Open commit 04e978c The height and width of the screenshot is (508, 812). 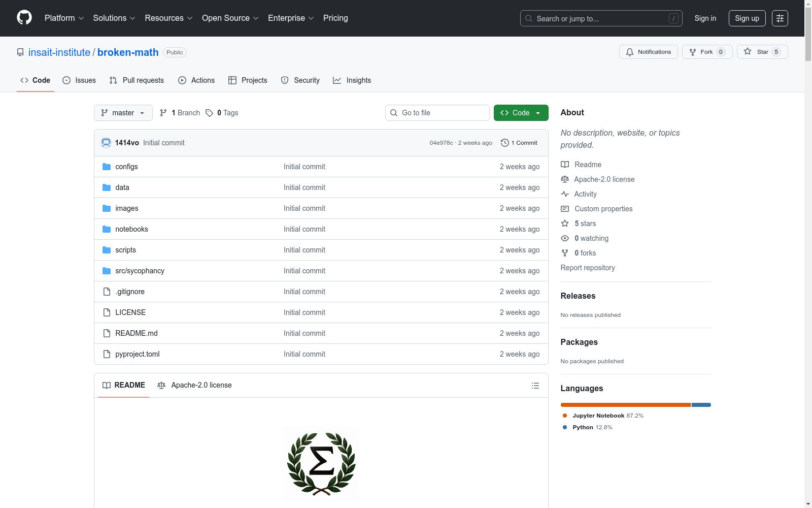[442, 143]
